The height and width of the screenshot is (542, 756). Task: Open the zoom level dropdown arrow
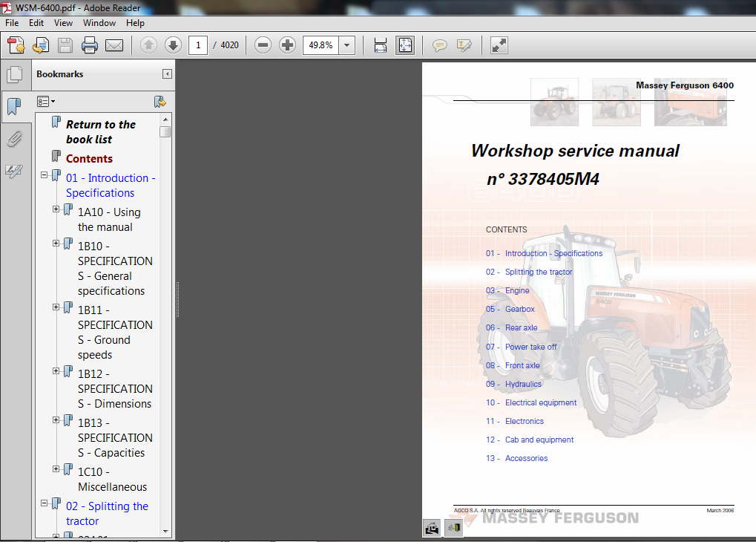(346, 45)
